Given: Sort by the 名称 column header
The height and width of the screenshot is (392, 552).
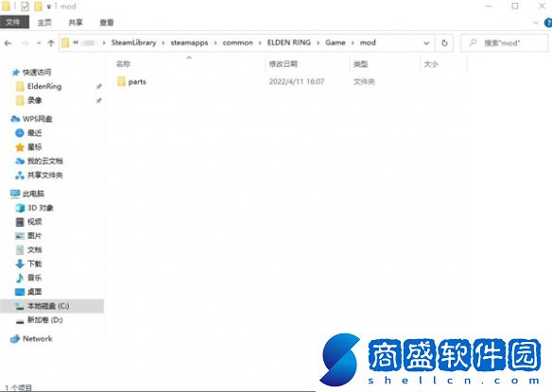Looking at the screenshot, I should [x=123, y=63].
